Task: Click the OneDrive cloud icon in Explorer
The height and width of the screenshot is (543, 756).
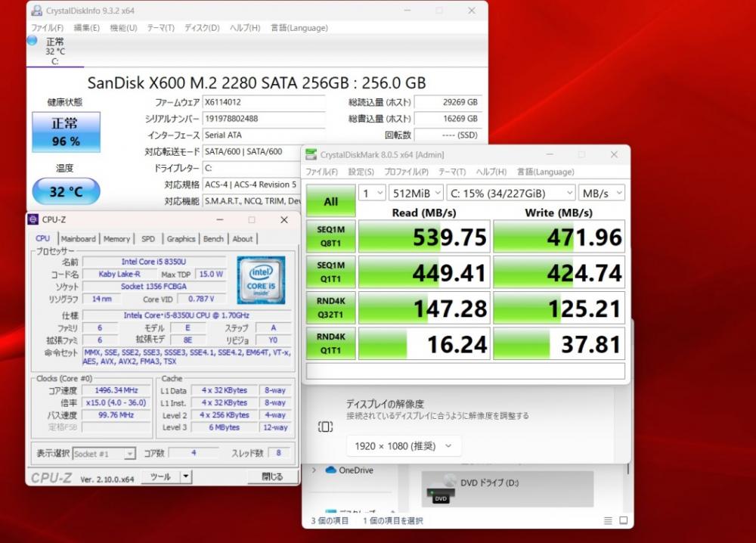Action: [331, 470]
